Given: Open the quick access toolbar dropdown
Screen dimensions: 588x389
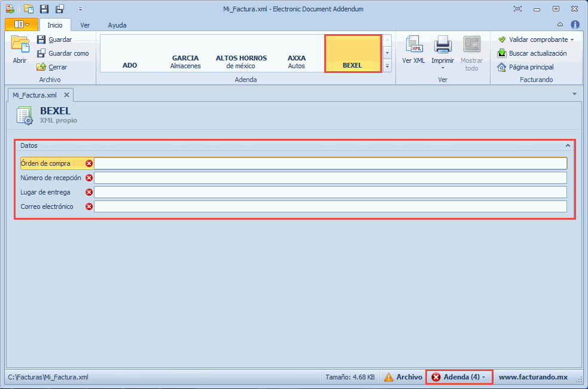Looking at the screenshot, I should tap(81, 9).
